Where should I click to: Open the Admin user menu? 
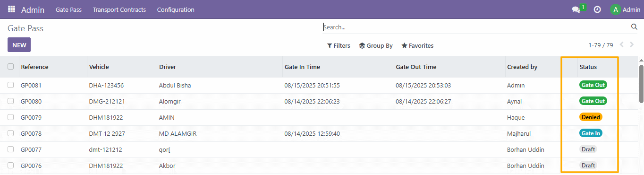coord(625,9)
